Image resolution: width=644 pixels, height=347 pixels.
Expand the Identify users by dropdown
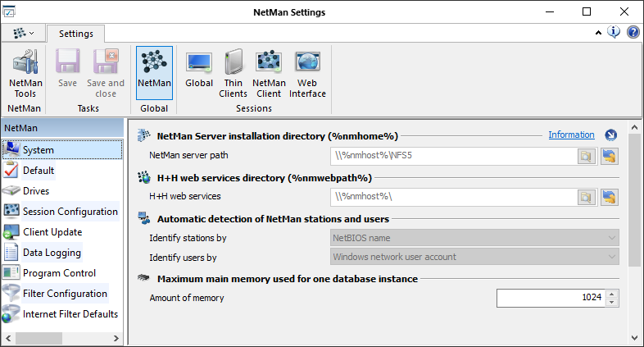610,257
